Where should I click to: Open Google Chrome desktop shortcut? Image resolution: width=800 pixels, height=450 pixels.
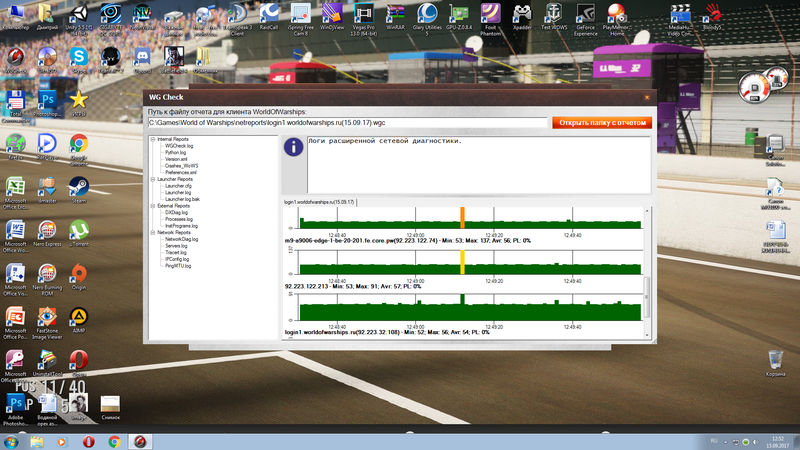[x=79, y=149]
